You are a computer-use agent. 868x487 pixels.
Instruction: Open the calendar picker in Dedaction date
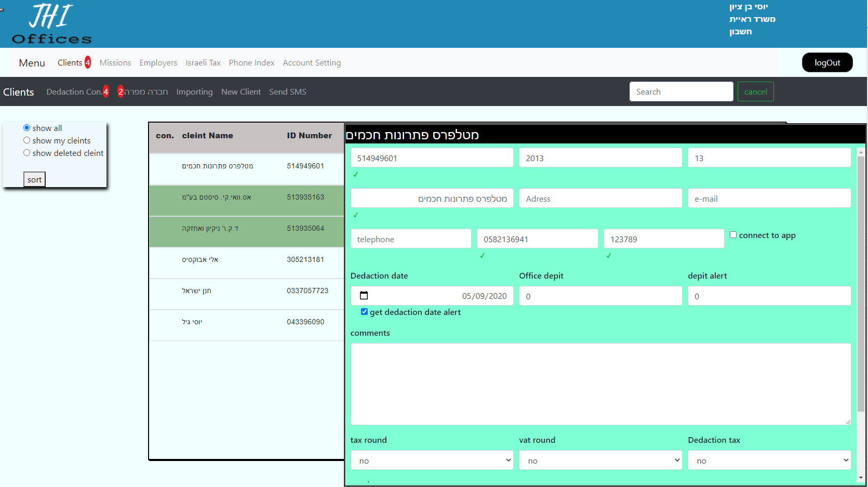[x=364, y=296]
